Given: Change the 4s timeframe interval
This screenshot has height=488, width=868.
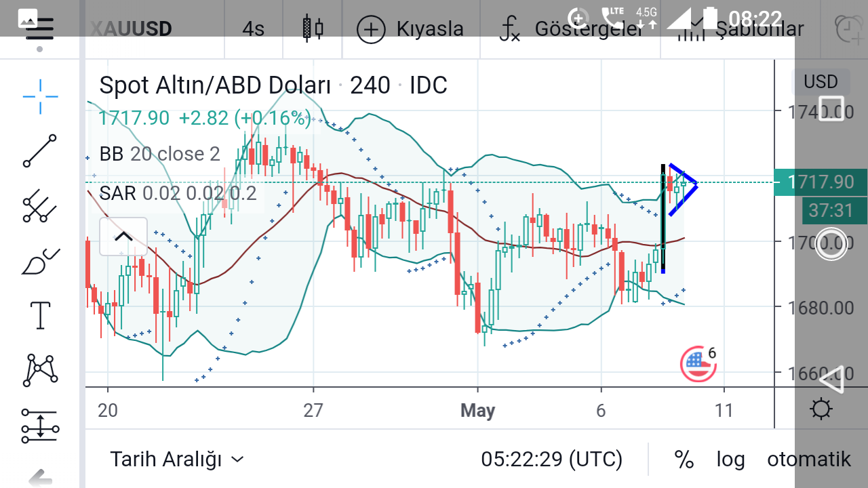Looking at the screenshot, I should coord(254,29).
